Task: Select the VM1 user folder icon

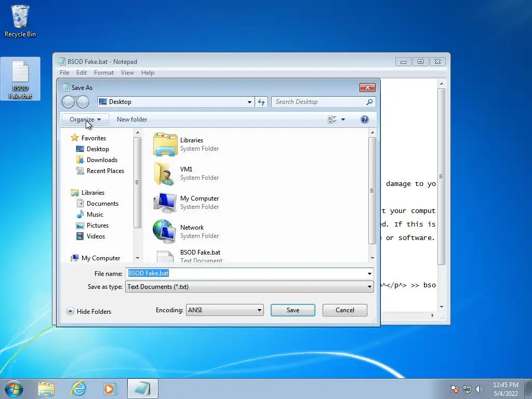Action: [x=165, y=174]
